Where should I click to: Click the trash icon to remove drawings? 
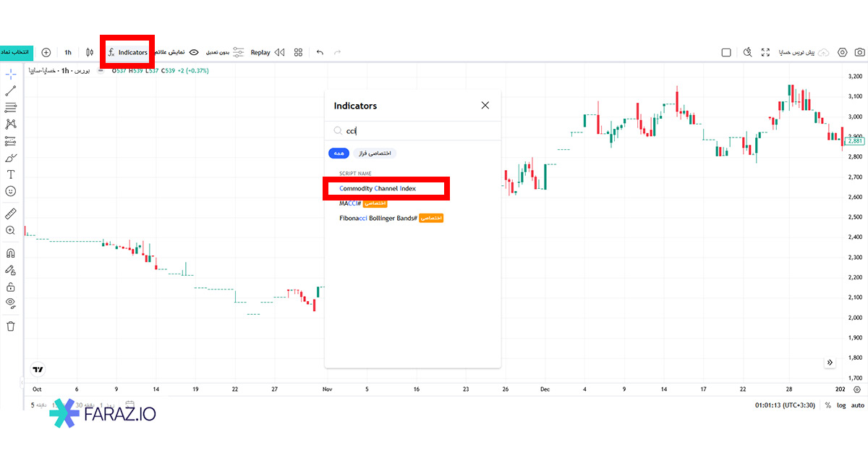[11, 326]
